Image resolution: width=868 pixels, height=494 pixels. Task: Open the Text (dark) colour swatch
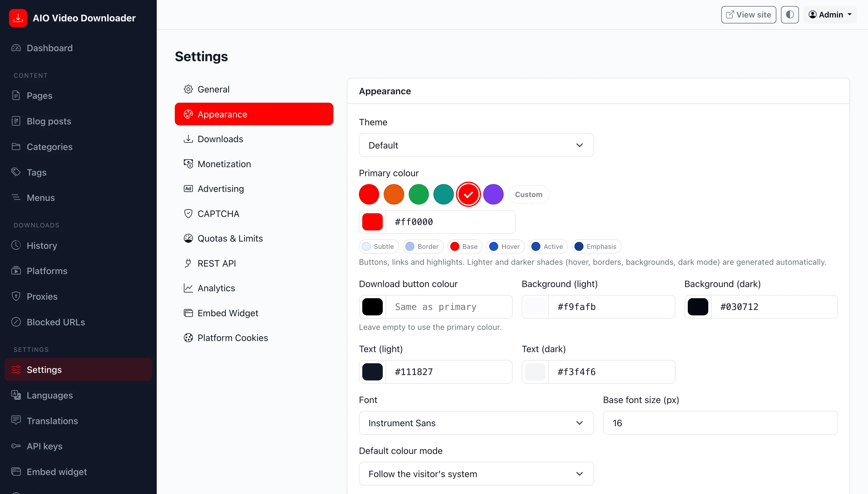tap(535, 372)
